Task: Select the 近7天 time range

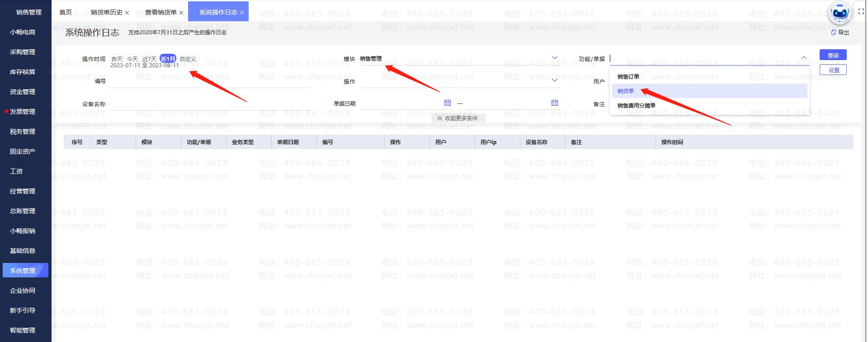Action: (149, 59)
